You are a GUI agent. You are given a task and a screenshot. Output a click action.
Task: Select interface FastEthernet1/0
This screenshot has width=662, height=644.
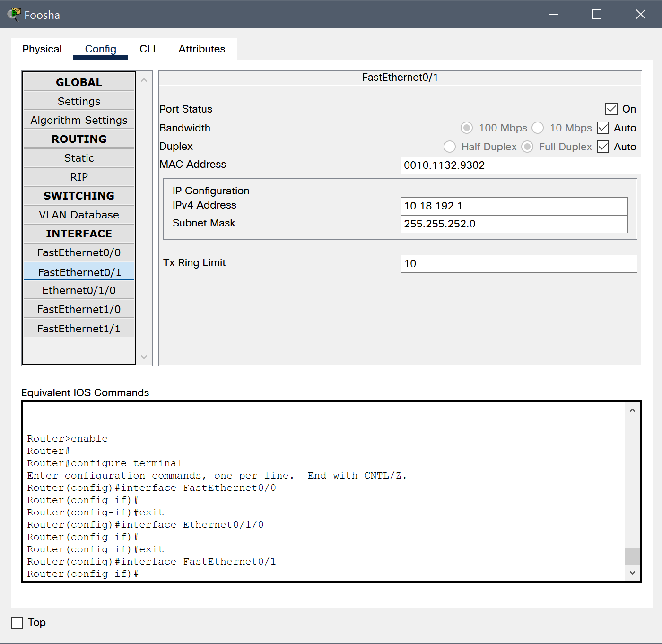pyautogui.click(x=79, y=309)
